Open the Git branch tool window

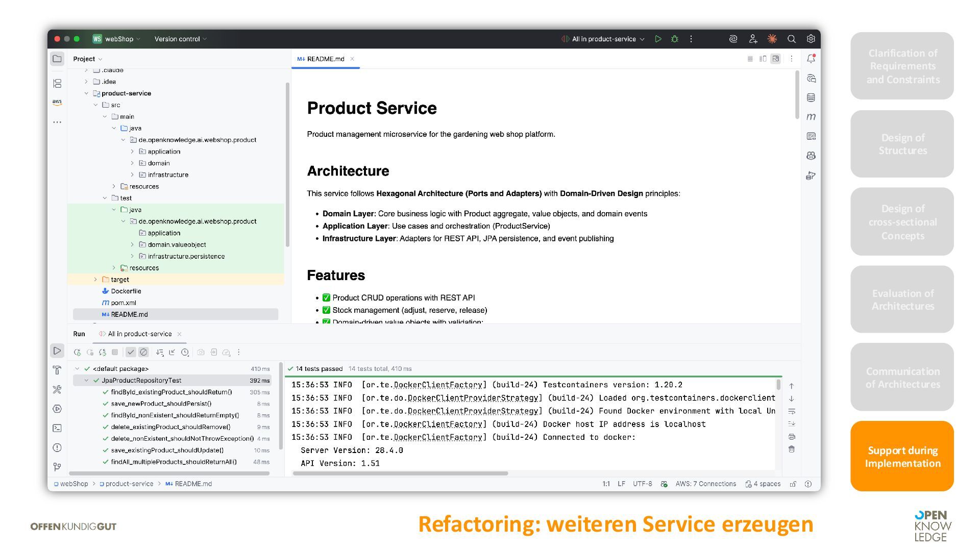[x=57, y=467]
